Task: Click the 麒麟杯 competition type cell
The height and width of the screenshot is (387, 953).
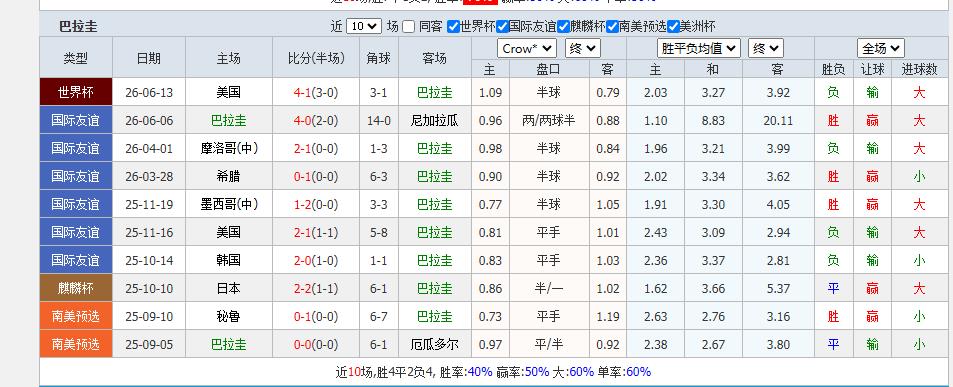Action: click(76, 288)
